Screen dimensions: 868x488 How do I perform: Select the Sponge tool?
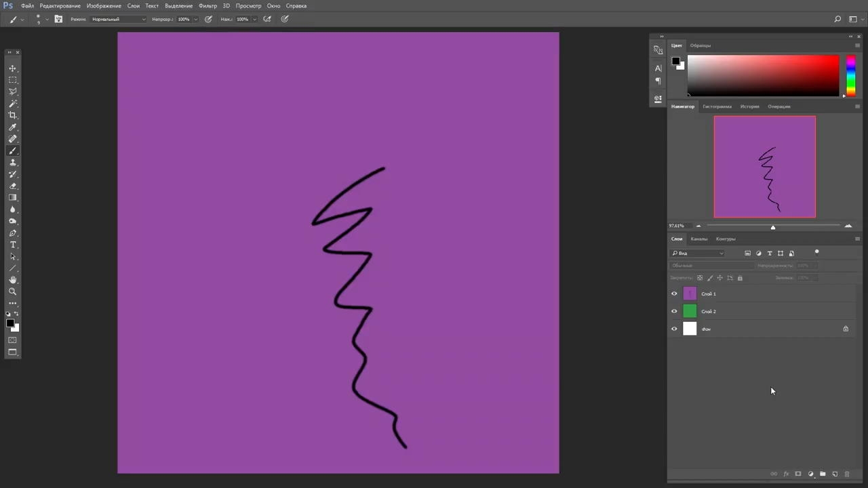pos(12,221)
